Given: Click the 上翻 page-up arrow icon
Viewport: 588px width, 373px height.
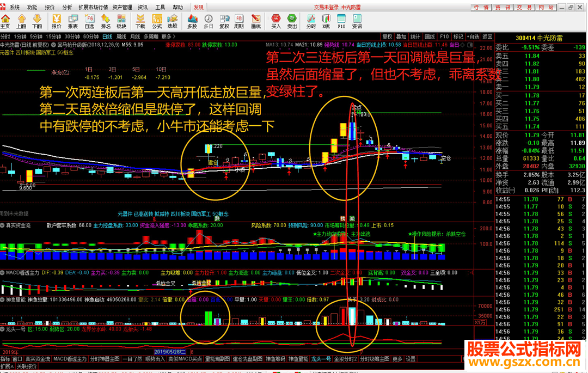Looking at the screenshot, I should point(21,21).
